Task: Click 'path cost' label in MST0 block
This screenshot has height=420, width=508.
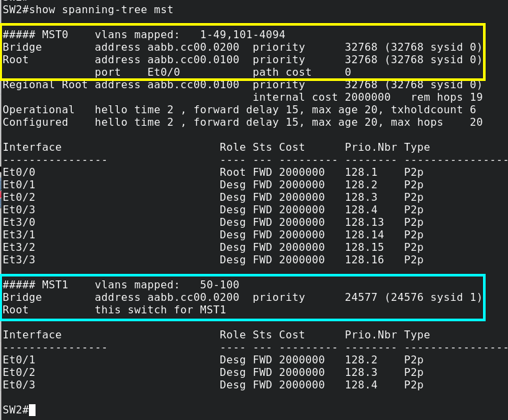Action: tap(282, 72)
